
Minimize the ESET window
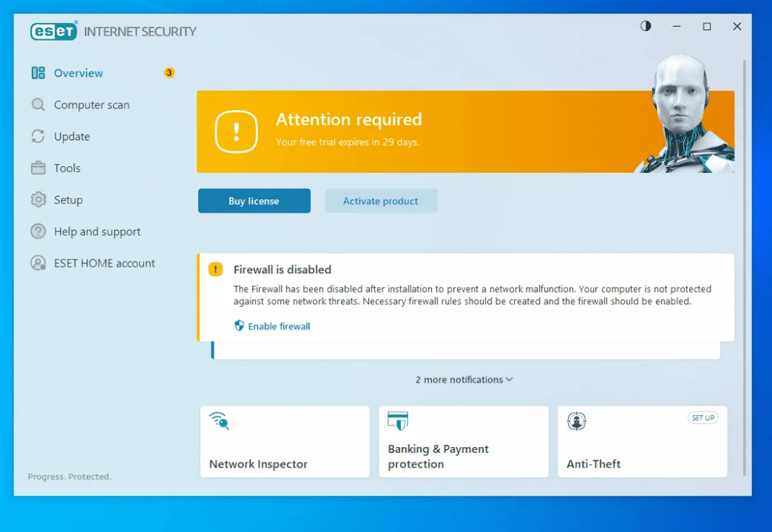677,26
